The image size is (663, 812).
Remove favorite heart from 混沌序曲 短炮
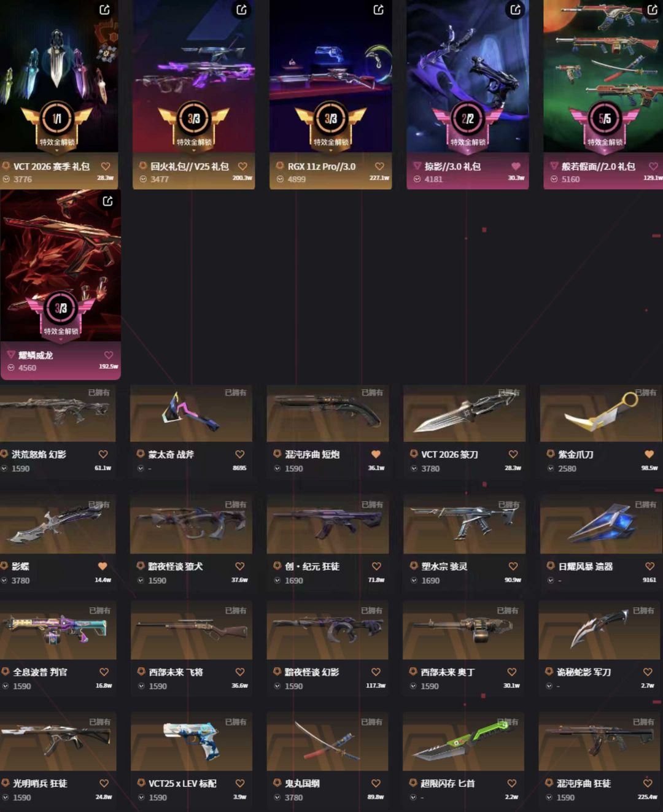376,454
